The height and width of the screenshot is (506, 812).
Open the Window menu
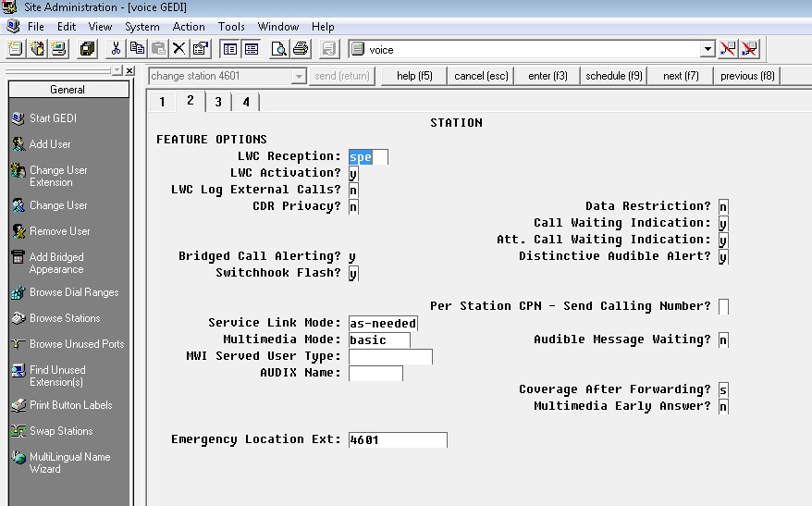pyautogui.click(x=278, y=27)
